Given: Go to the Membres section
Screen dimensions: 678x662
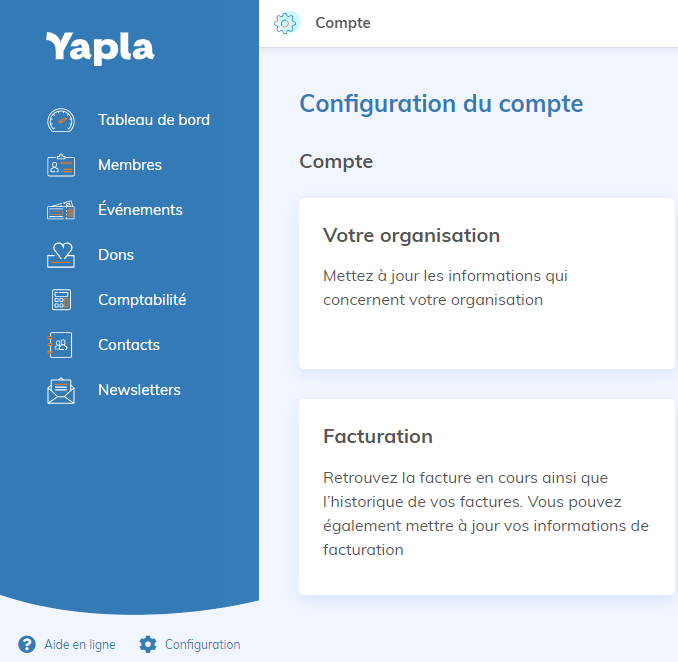Looking at the screenshot, I should (x=104, y=165).
